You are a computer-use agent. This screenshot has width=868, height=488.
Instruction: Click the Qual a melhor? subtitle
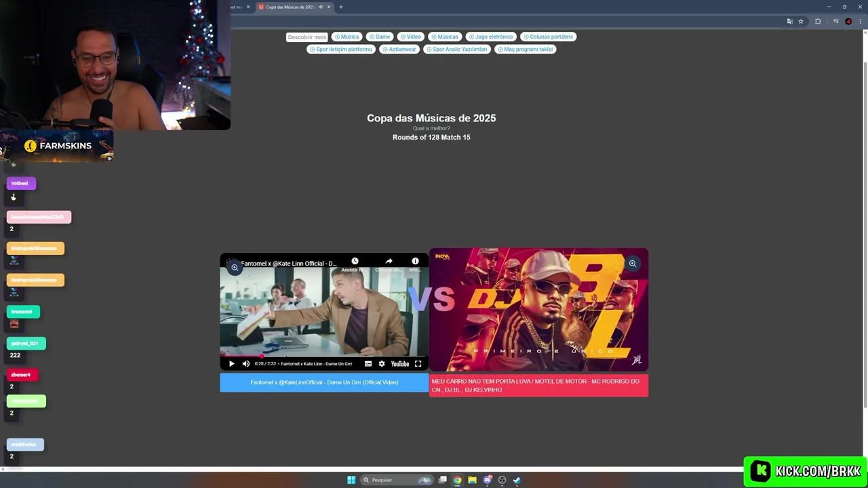click(431, 128)
